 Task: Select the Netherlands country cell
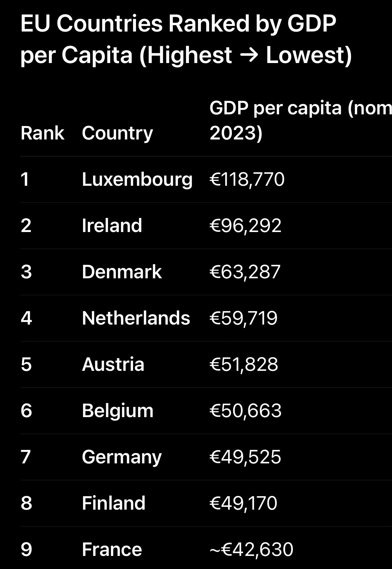pyautogui.click(x=136, y=318)
